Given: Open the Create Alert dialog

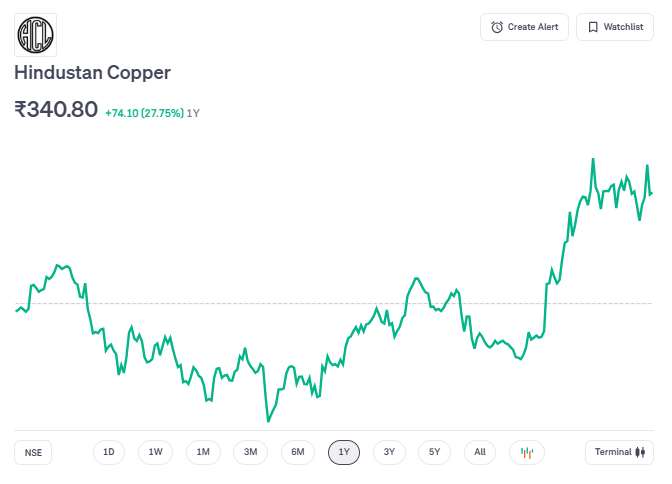Looking at the screenshot, I should [525, 27].
